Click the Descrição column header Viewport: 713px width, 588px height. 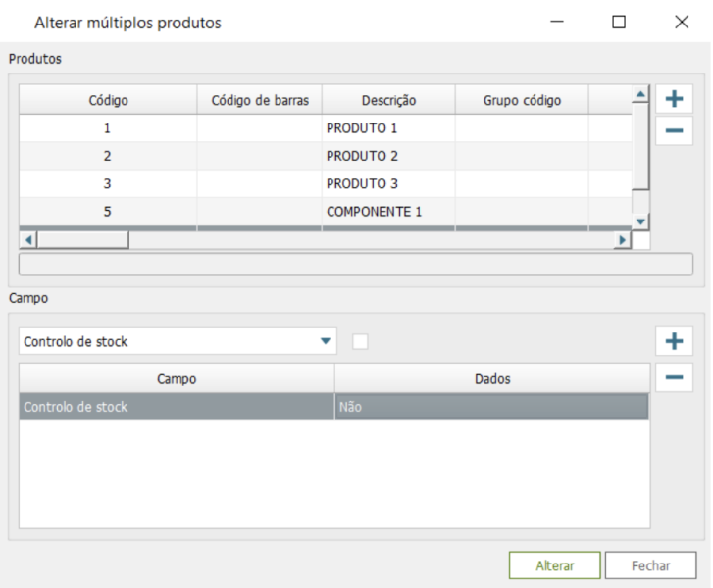coord(388,100)
